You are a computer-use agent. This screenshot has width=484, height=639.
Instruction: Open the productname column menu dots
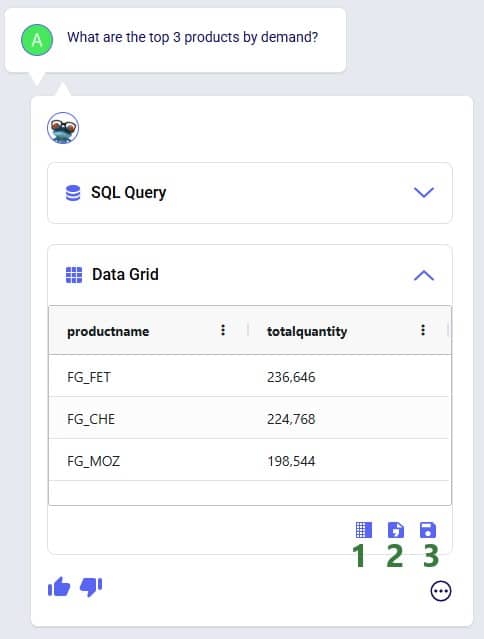pyautogui.click(x=223, y=330)
